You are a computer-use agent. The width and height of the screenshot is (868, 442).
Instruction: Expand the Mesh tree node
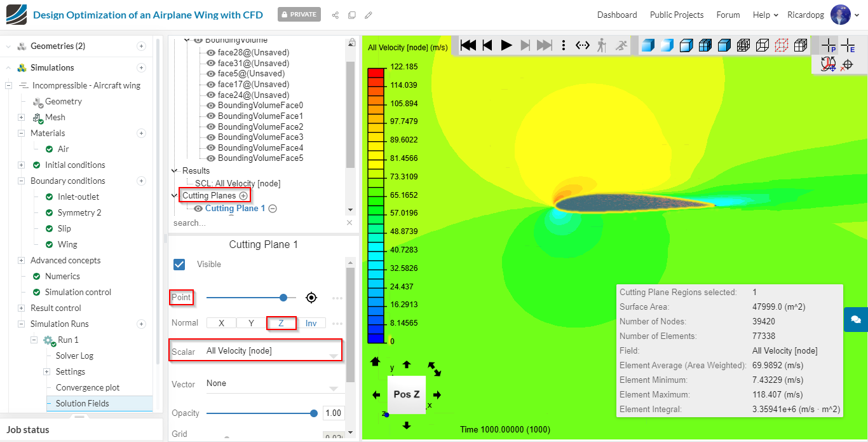(21, 117)
